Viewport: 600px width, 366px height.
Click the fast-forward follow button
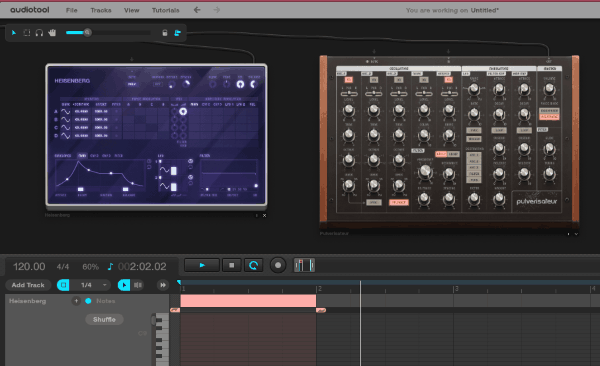(163, 285)
